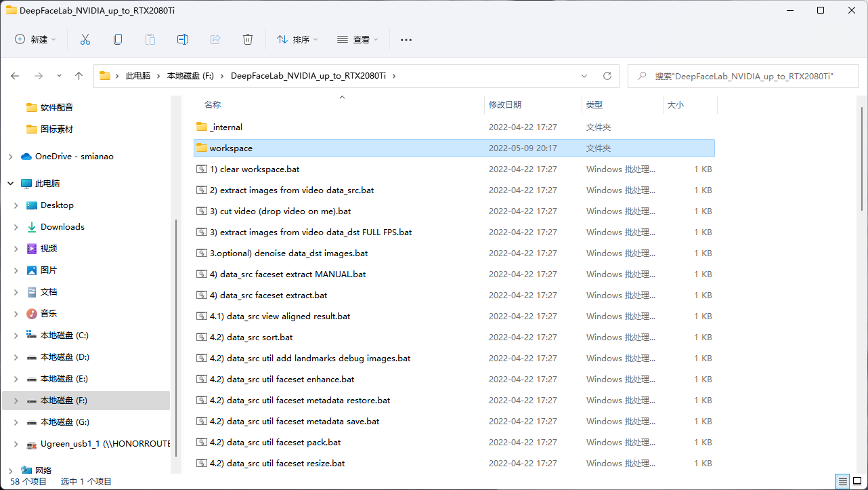Screen dimensions: 868x490
Task: Open 图片 folder in navigation pane
Action: click(49, 270)
